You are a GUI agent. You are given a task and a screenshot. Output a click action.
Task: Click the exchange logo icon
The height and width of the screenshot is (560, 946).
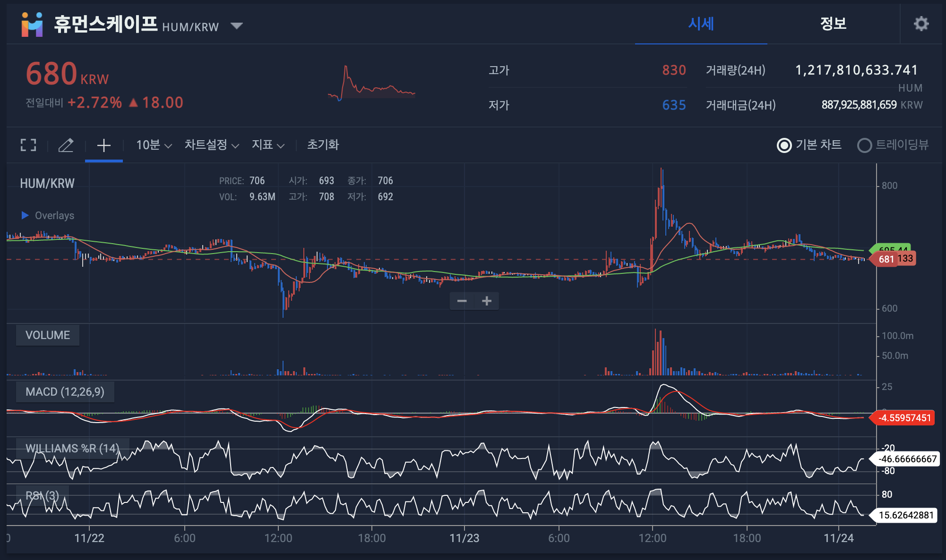pyautogui.click(x=32, y=25)
